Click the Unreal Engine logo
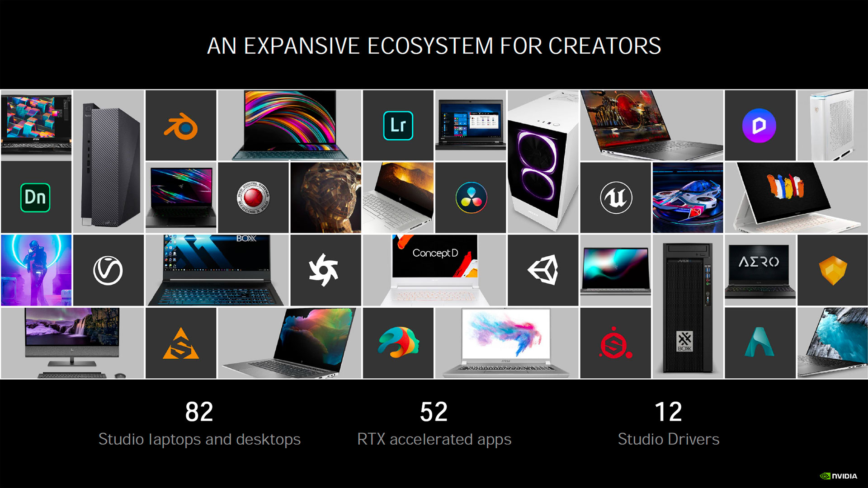 616,197
